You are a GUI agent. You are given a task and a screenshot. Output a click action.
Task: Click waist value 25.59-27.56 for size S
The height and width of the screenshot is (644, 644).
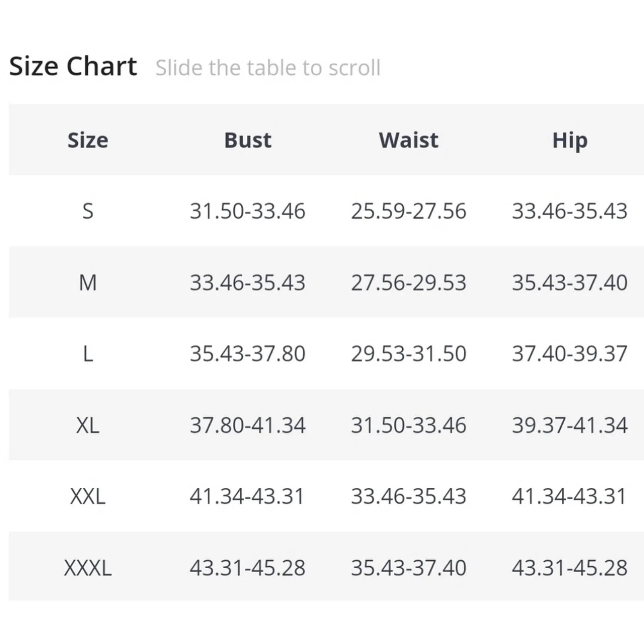[x=409, y=211]
